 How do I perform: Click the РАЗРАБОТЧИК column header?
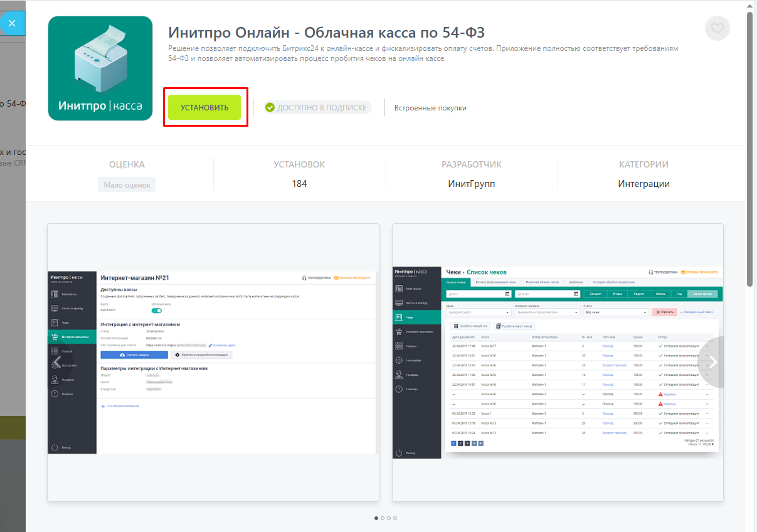(472, 164)
